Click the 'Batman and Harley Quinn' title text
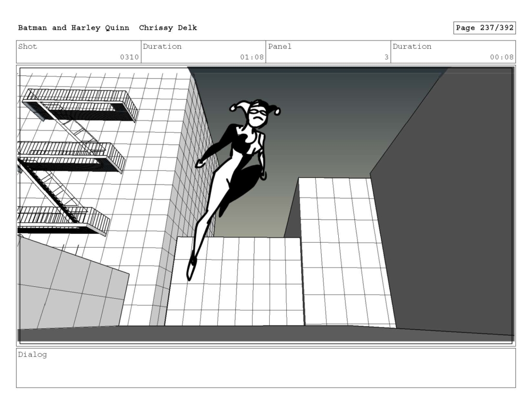 point(74,28)
